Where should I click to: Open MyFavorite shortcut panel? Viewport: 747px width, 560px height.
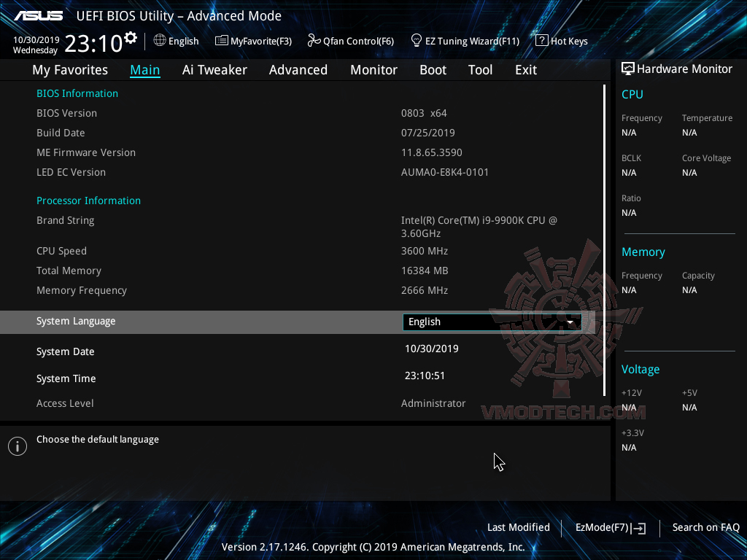click(x=253, y=41)
